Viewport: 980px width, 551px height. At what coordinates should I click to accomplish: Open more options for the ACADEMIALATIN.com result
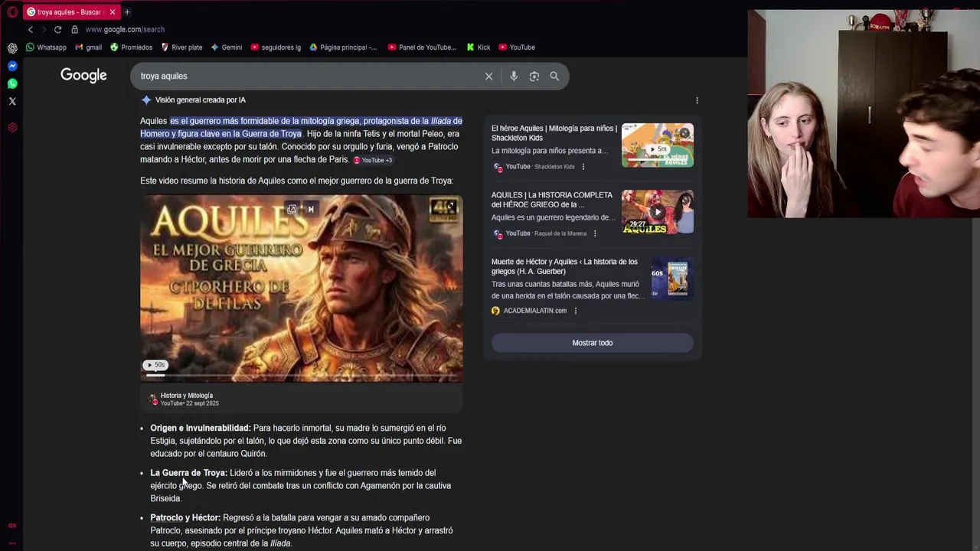pyautogui.click(x=576, y=311)
